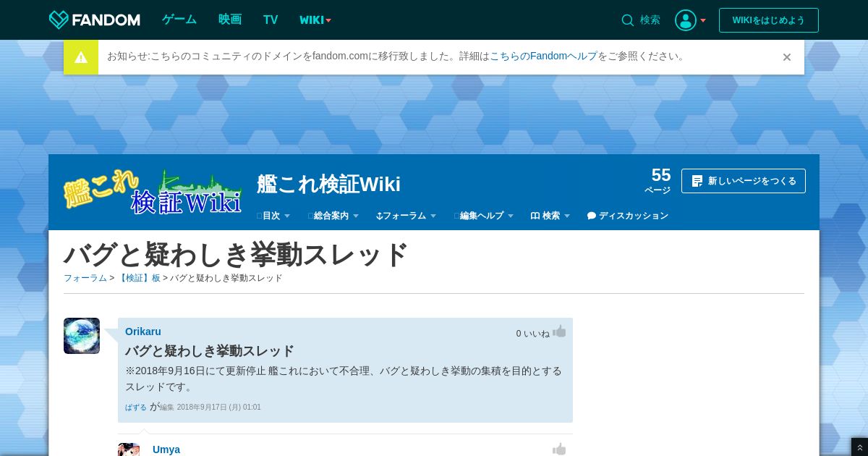Open Orikaru's avatar image
The height and width of the screenshot is (456, 868).
click(82, 336)
